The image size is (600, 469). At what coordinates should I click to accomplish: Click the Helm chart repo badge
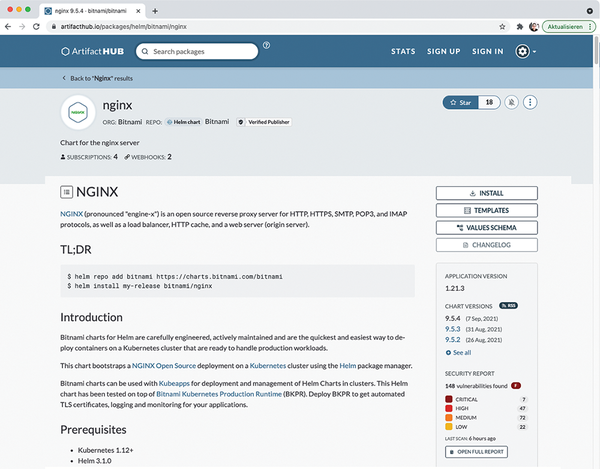coord(183,122)
